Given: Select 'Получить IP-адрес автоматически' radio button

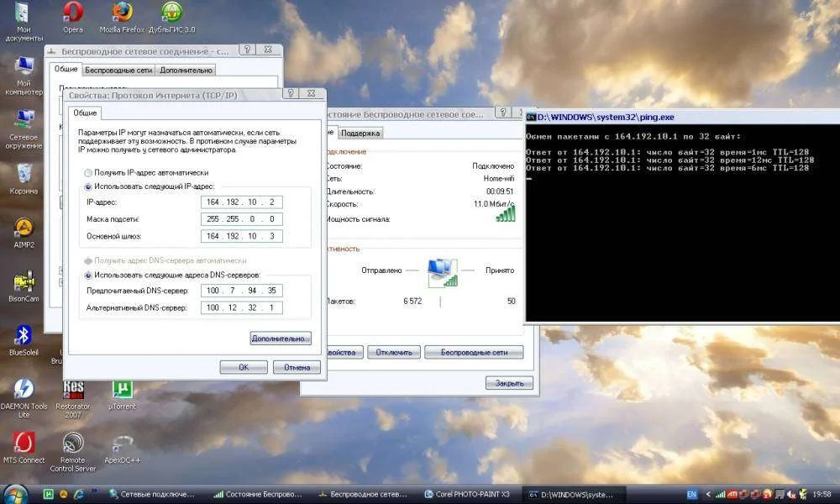Looking at the screenshot, I should coord(88,172).
